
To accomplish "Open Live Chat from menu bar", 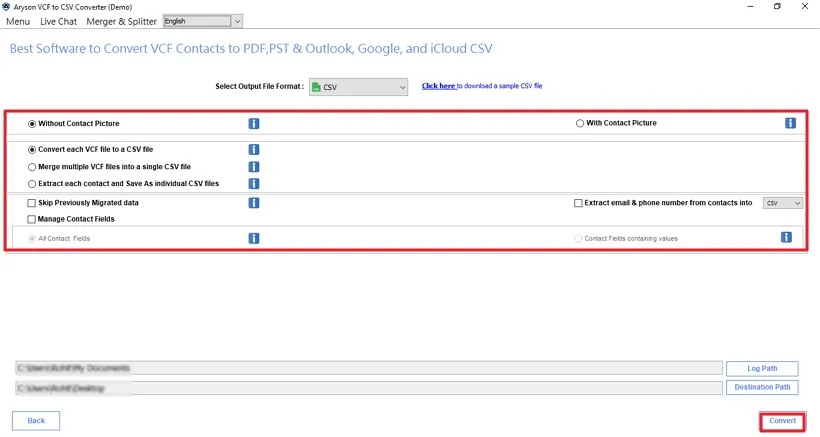I will click(x=58, y=21).
